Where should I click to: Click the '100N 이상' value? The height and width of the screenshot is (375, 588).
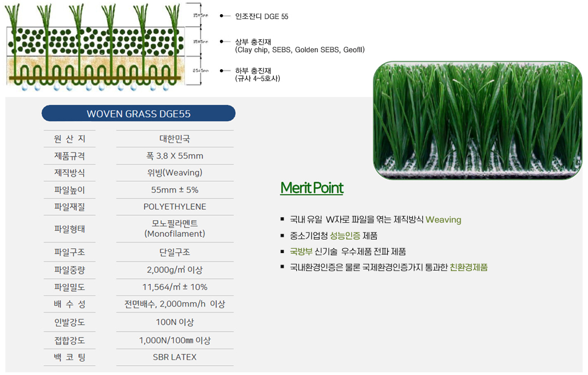pos(175,322)
